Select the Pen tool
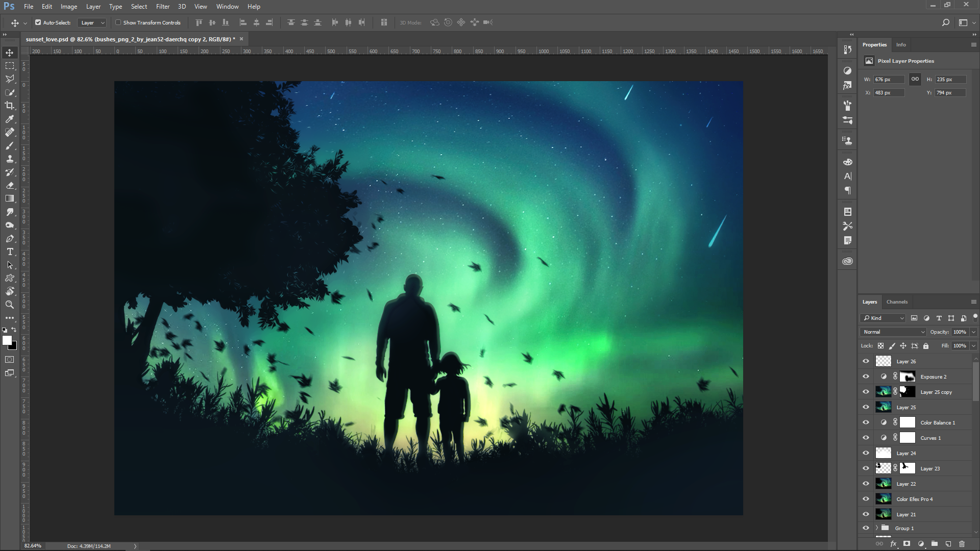 pyautogui.click(x=10, y=238)
